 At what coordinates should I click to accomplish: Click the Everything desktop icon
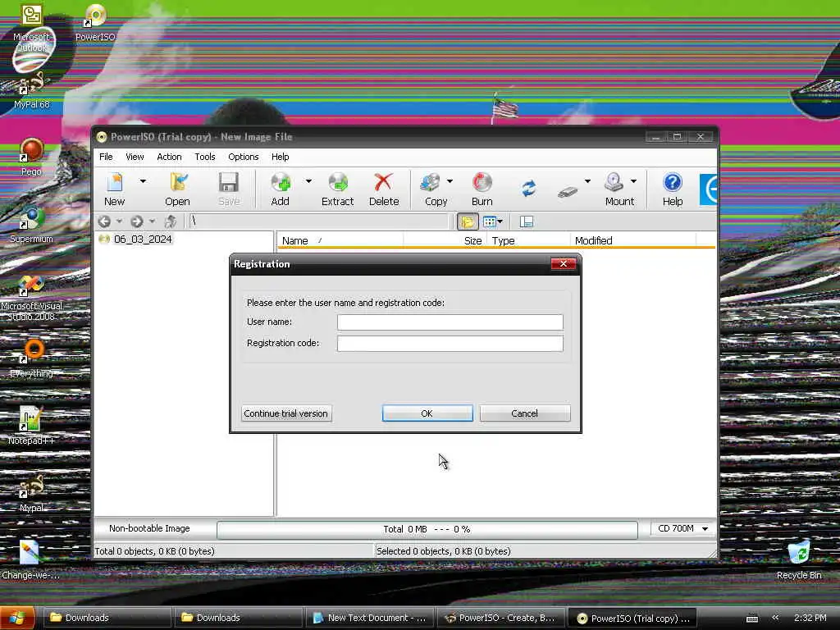click(31, 359)
